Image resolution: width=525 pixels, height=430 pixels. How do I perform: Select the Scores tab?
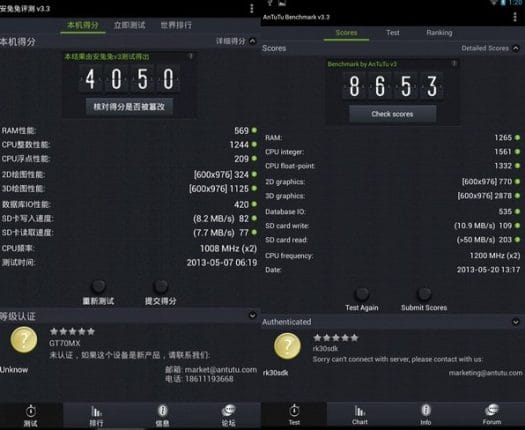pyautogui.click(x=346, y=33)
